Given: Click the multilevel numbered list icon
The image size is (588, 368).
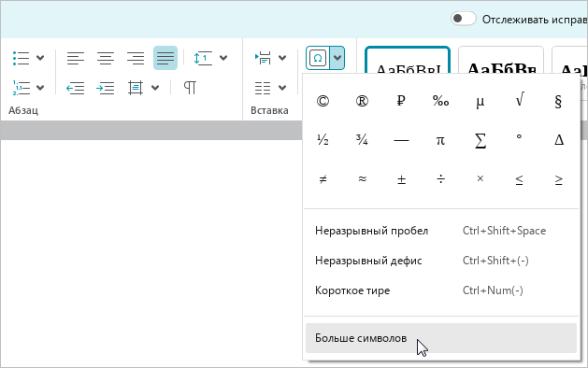Looking at the screenshot, I should coord(21,88).
